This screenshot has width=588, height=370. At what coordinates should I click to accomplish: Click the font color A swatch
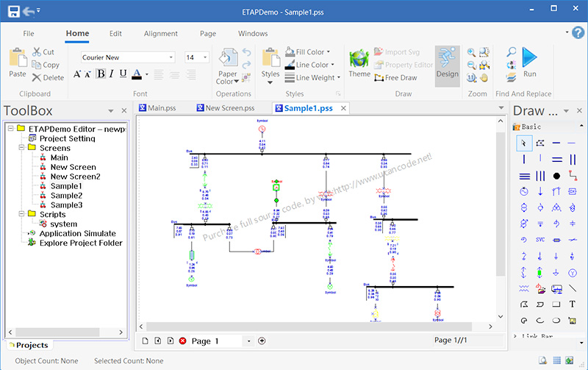click(x=137, y=74)
